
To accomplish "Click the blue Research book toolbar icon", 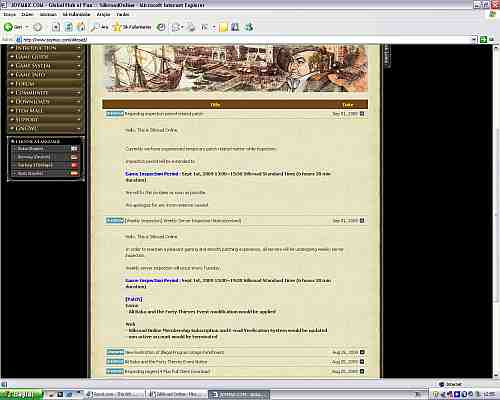I will (235, 27).
